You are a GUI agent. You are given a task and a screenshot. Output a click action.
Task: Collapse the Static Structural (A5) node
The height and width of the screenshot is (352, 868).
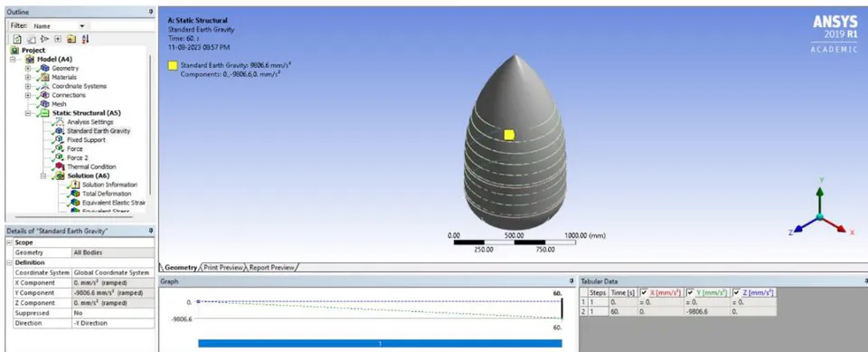click(x=28, y=113)
